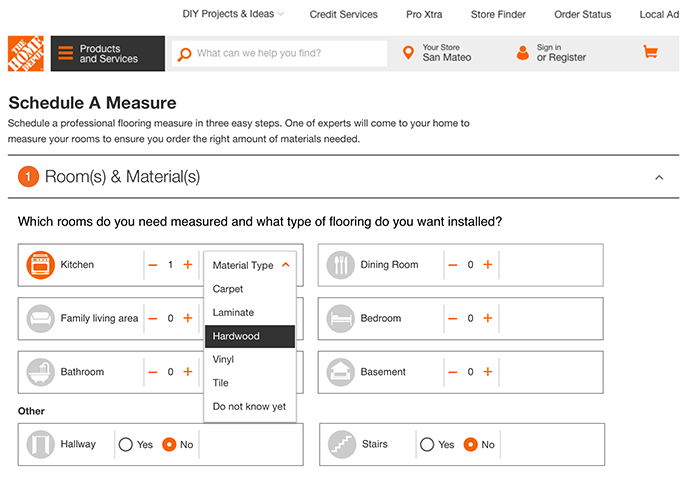Open Store Finder link
This screenshot has height=500, width=700.
tap(498, 14)
